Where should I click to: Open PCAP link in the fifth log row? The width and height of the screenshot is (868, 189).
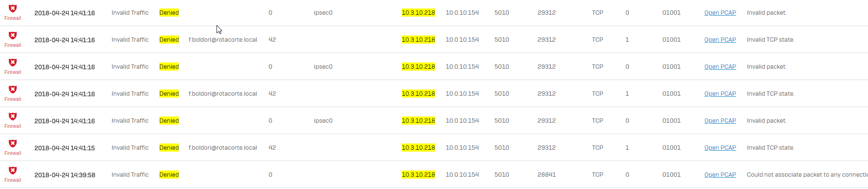point(720,121)
